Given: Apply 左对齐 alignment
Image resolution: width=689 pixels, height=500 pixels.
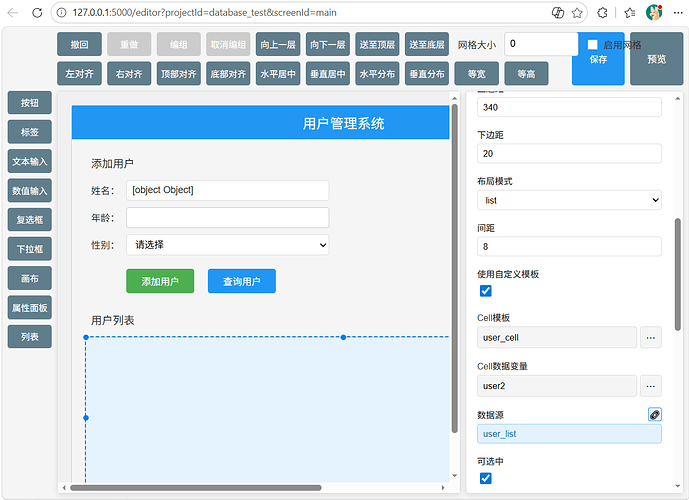Looking at the screenshot, I should [80, 73].
